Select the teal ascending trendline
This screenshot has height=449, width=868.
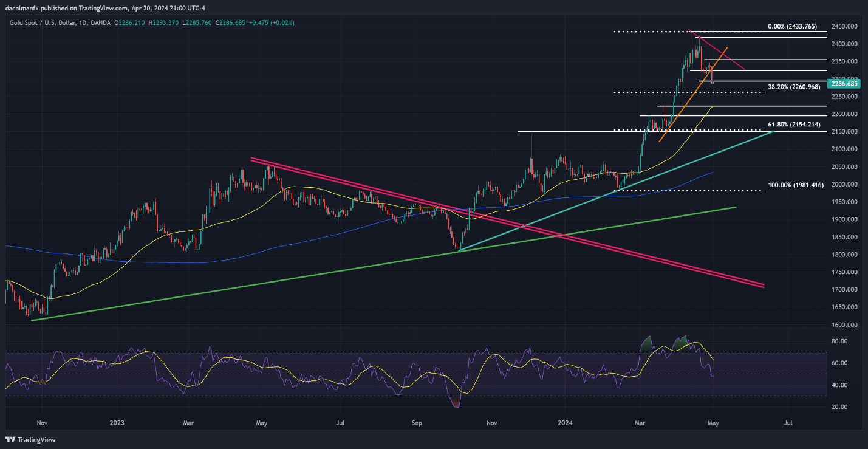[x=617, y=191]
